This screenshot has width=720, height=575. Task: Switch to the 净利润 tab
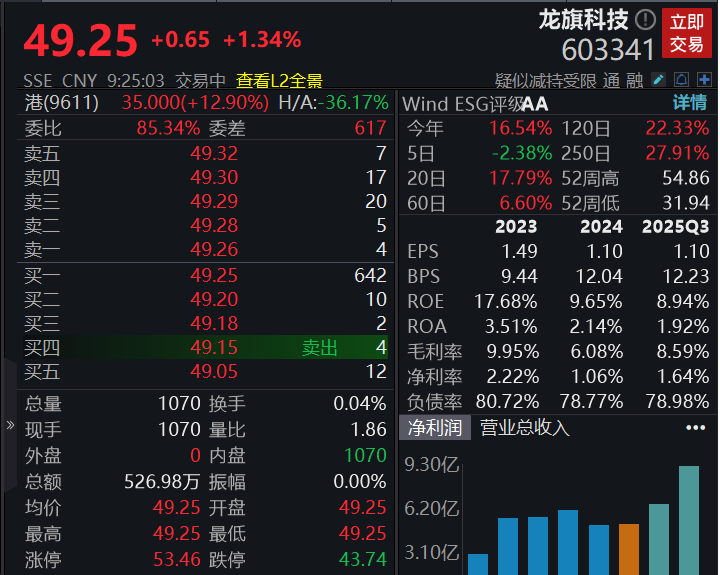click(x=434, y=428)
